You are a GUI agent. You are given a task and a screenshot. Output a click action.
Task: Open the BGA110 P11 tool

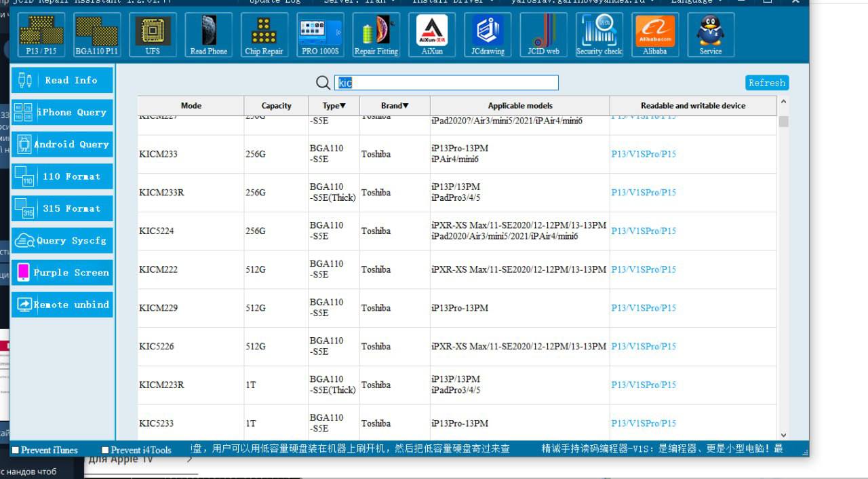click(x=96, y=35)
